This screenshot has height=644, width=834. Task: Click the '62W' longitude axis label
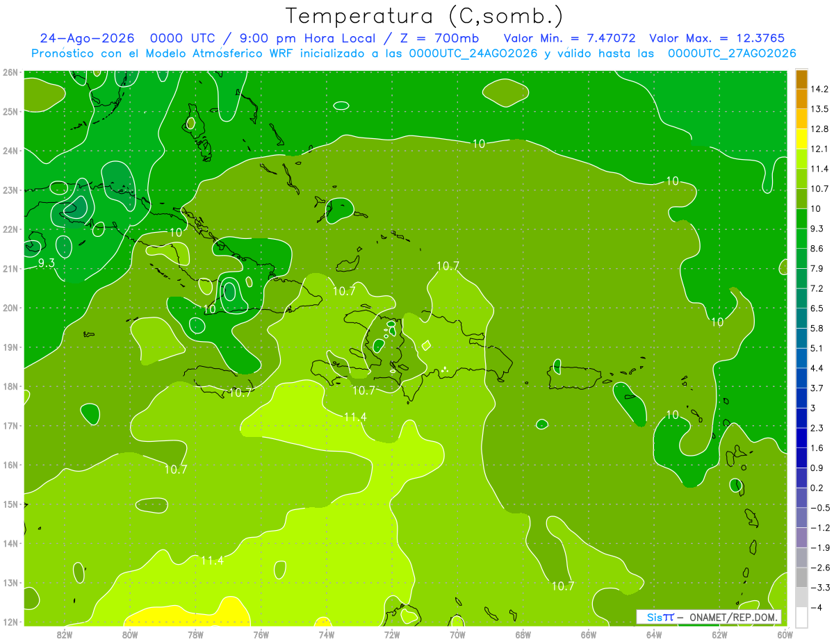[719, 634]
